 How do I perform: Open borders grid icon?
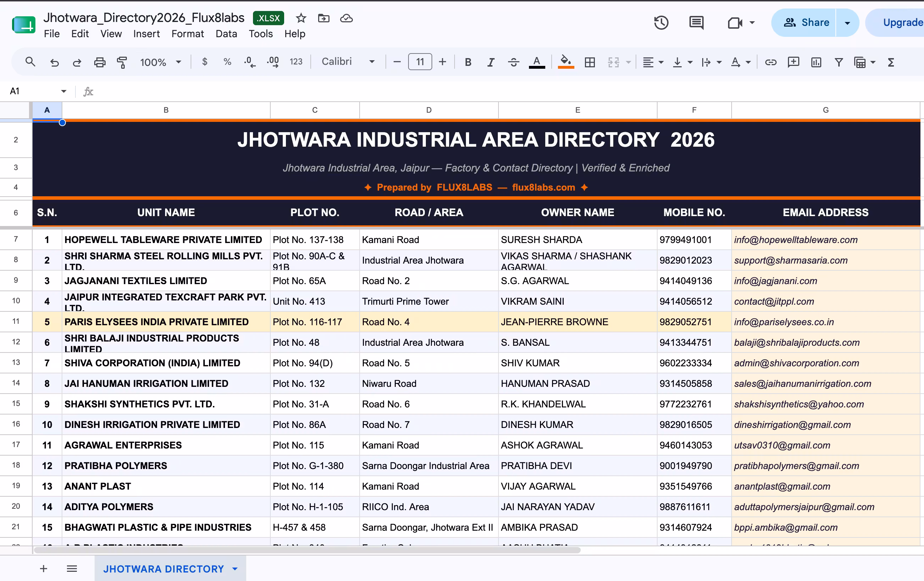[590, 62]
